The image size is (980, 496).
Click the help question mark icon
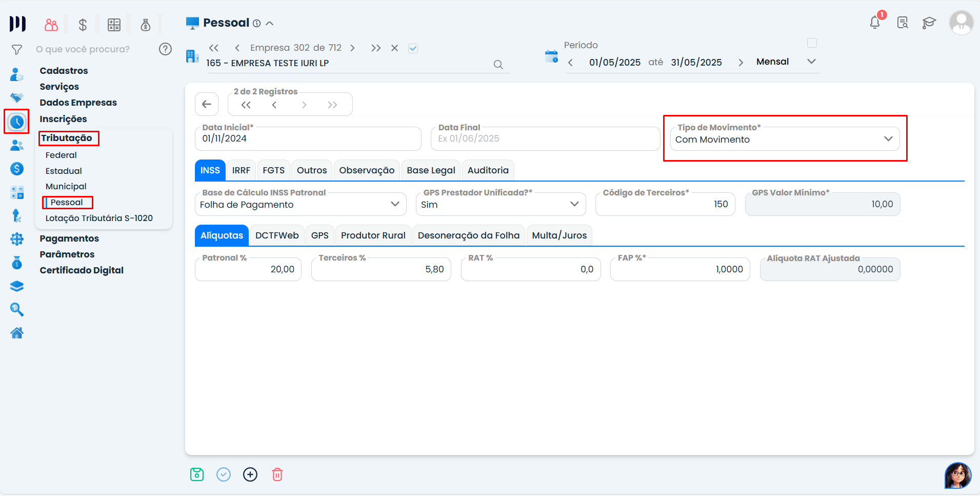[x=165, y=49]
